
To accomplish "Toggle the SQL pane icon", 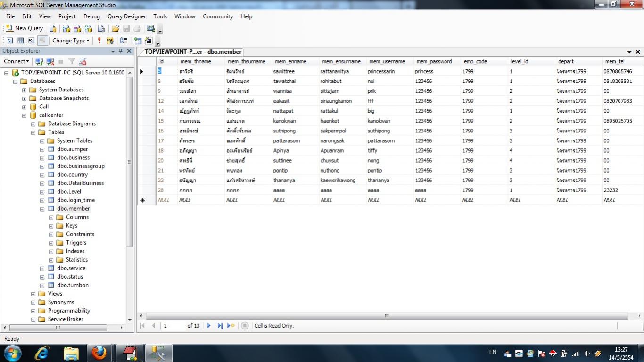I will click(x=31, y=41).
